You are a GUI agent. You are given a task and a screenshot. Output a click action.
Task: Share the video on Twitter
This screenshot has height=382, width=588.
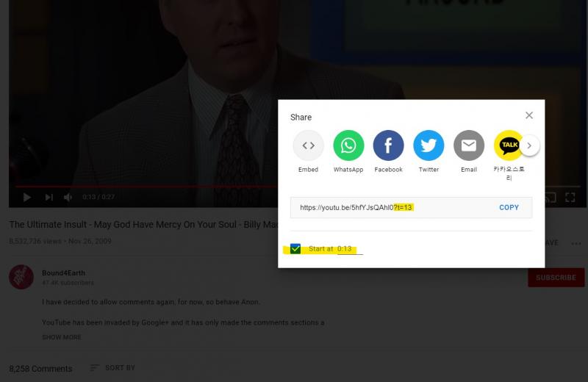429,145
